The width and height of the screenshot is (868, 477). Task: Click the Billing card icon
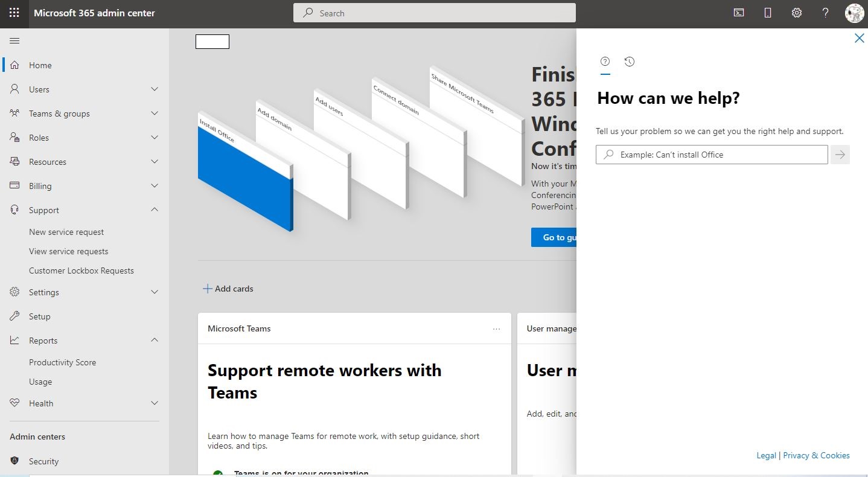point(15,186)
